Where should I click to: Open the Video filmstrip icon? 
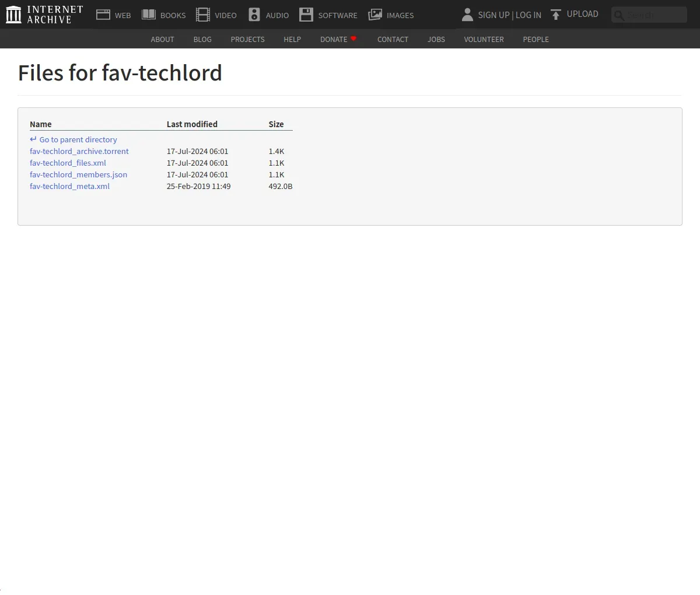pyautogui.click(x=203, y=15)
